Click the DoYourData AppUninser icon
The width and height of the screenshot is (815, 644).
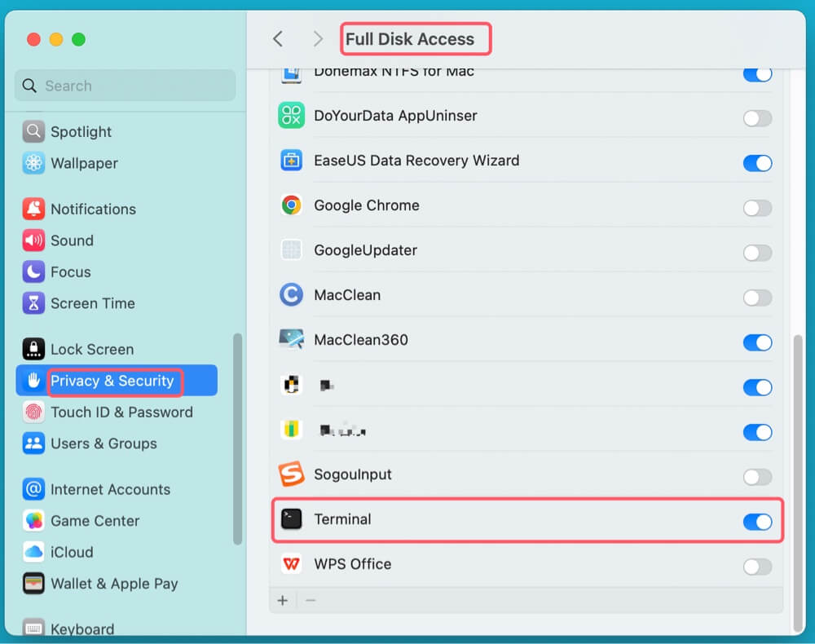(x=291, y=116)
